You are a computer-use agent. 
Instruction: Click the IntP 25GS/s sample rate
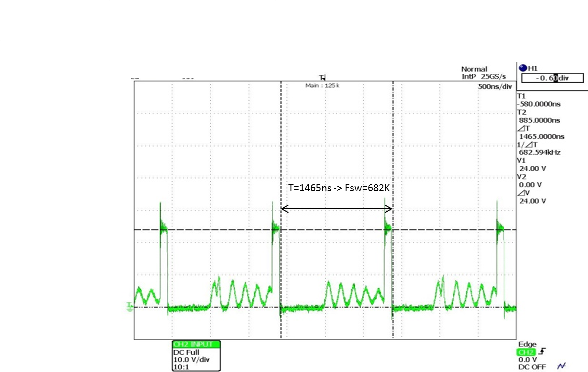point(484,77)
